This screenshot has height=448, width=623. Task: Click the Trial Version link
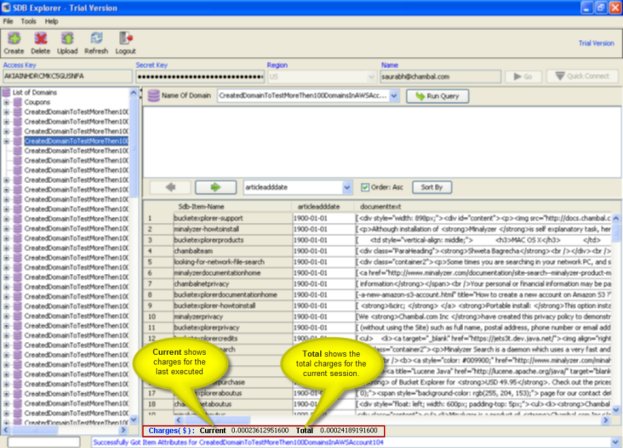pyautogui.click(x=596, y=43)
